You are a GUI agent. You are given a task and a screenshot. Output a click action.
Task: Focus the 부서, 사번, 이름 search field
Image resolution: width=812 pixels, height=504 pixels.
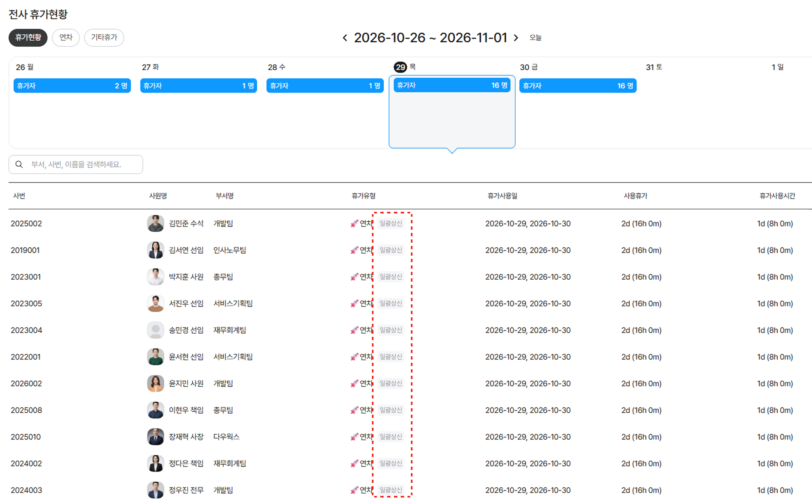(x=76, y=164)
